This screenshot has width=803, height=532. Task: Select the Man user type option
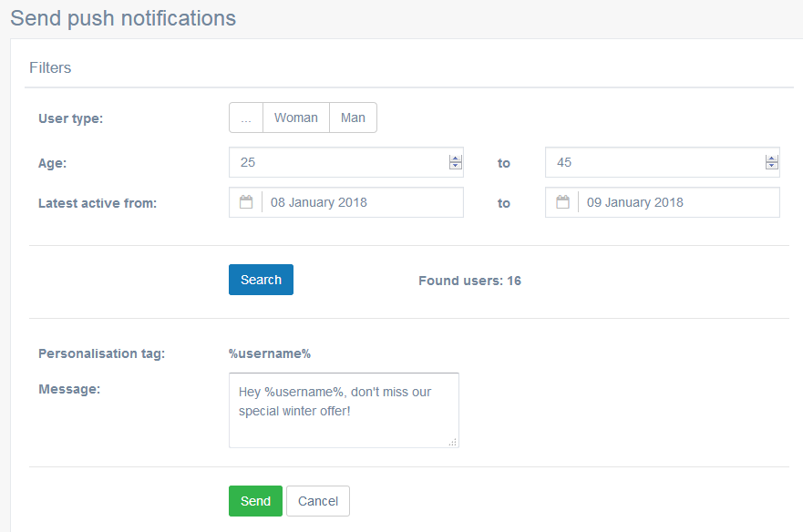point(353,118)
